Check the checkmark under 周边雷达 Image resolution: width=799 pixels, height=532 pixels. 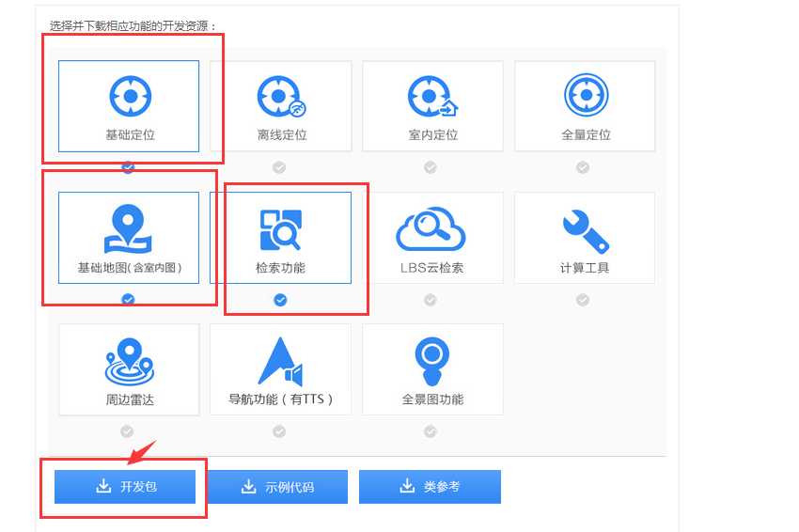[x=127, y=431]
